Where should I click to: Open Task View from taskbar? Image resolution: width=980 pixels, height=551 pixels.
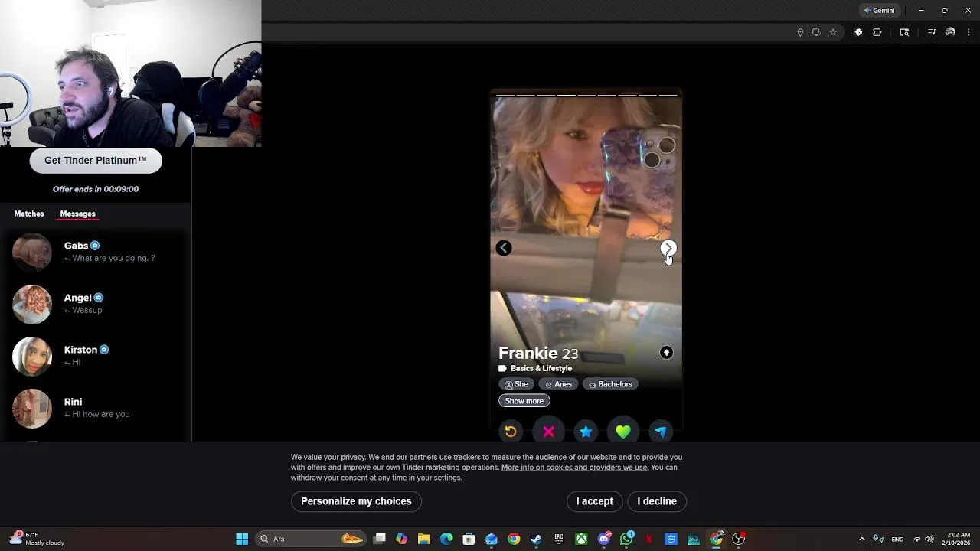point(379,539)
